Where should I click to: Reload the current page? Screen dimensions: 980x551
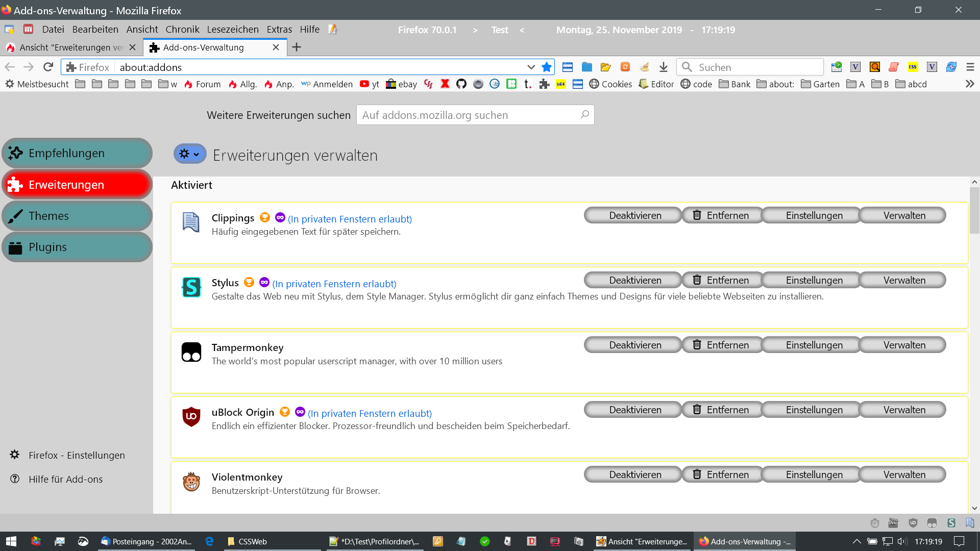point(48,67)
